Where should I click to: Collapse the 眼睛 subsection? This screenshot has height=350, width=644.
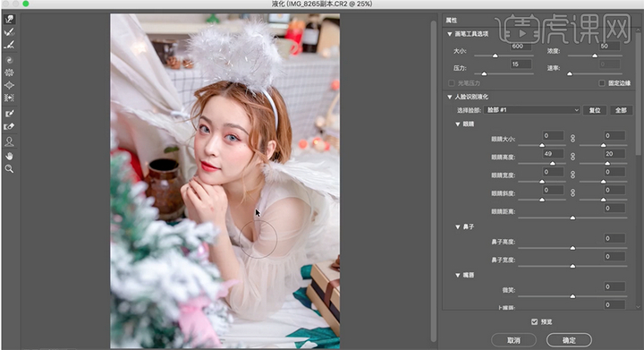tap(458, 124)
